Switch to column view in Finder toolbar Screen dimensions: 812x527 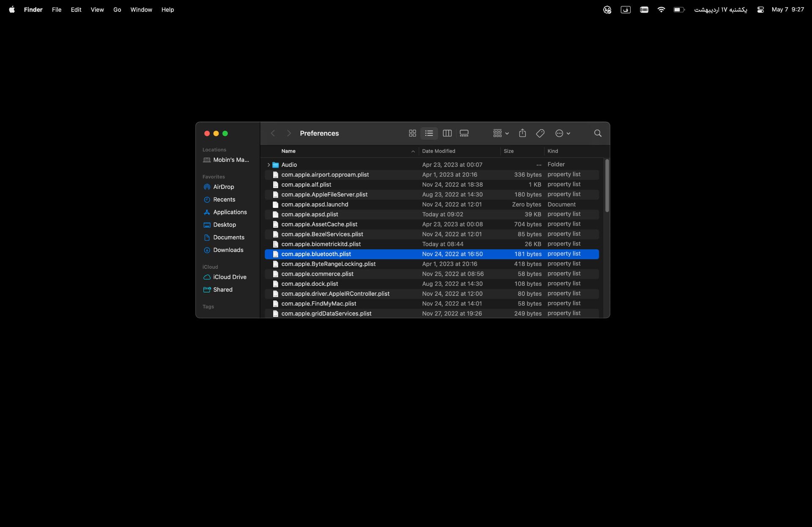tap(447, 133)
